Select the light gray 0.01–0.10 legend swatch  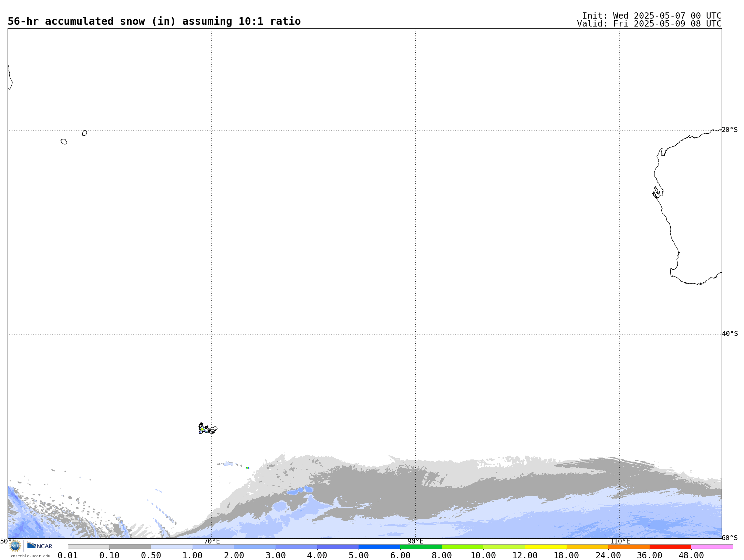tap(89, 547)
